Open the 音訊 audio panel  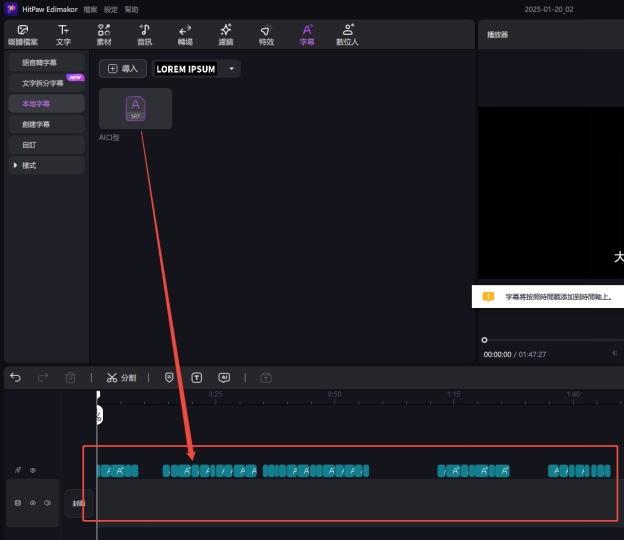click(x=145, y=35)
